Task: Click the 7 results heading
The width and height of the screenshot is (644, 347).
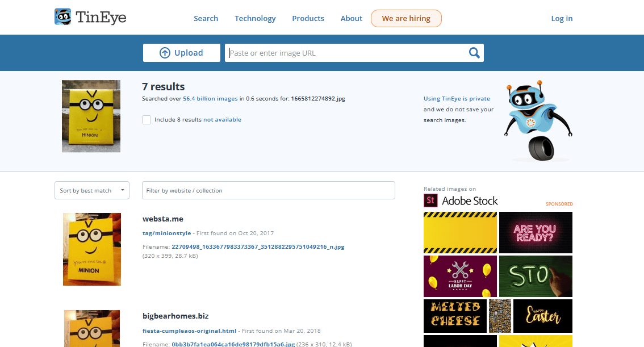Action: (x=164, y=87)
